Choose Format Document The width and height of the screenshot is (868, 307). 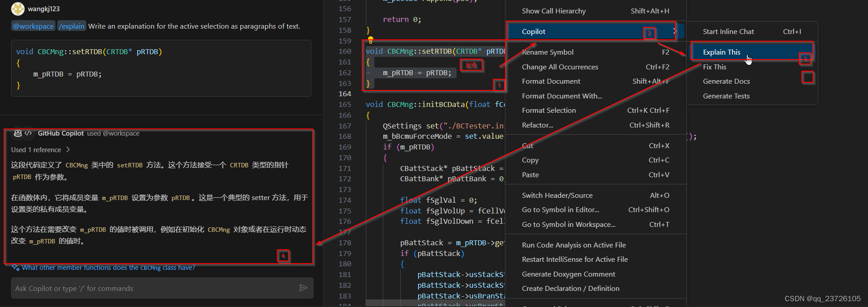(x=596, y=81)
